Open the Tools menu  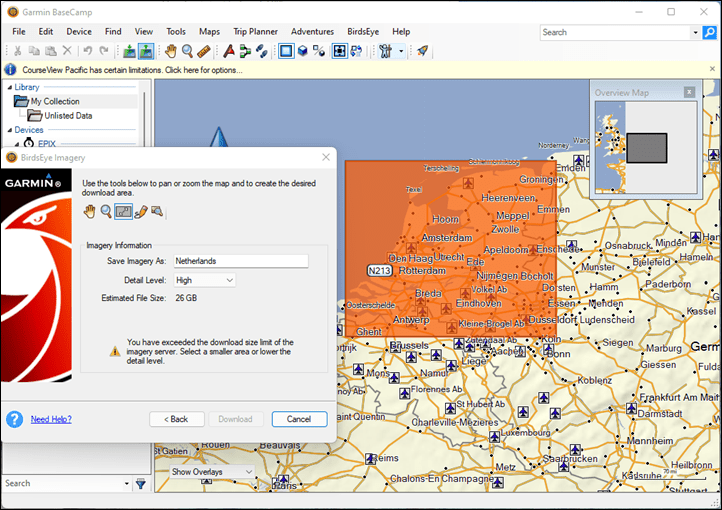pos(176,32)
